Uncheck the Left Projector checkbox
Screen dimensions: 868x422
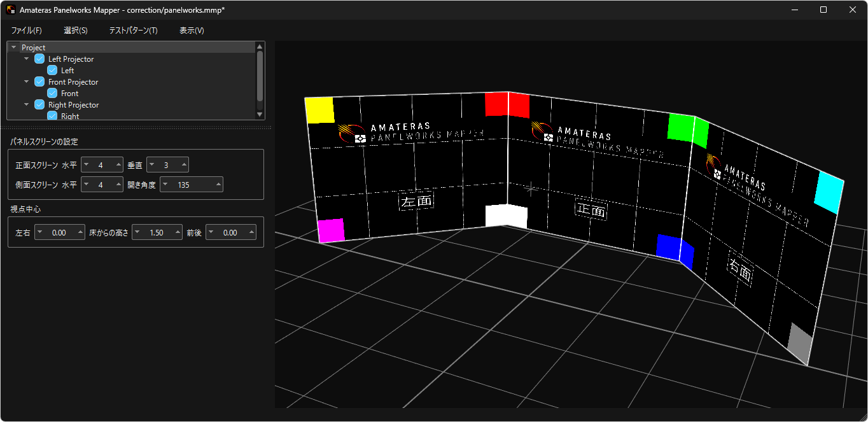coord(39,59)
